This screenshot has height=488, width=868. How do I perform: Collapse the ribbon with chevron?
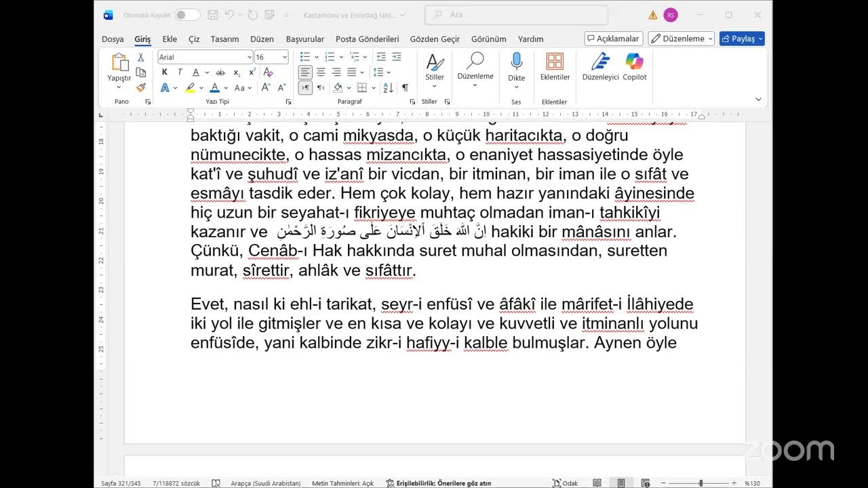coord(758,99)
